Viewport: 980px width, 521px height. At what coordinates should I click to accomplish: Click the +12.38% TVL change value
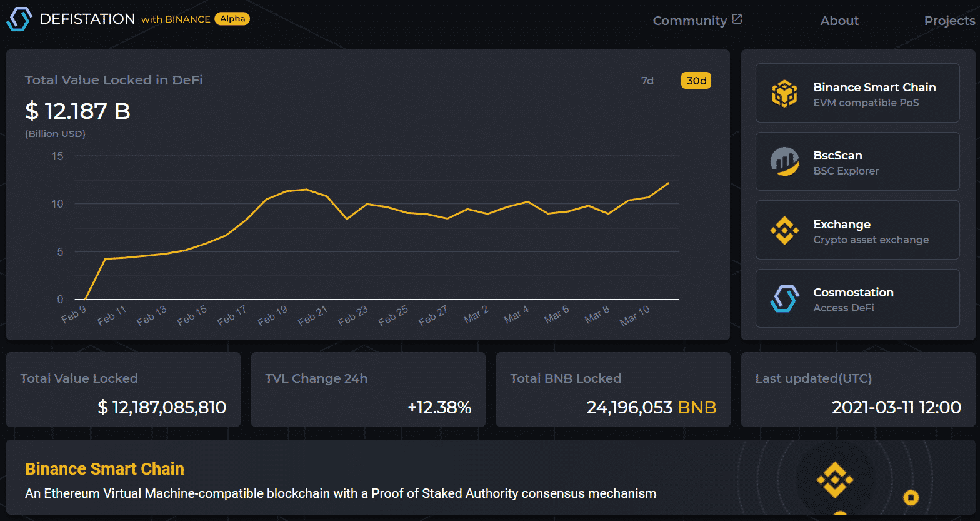(x=439, y=408)
